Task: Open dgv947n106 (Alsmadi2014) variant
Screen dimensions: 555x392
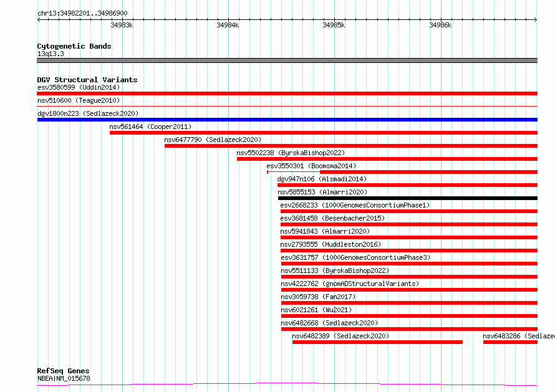Action: (x=322, y=179)
